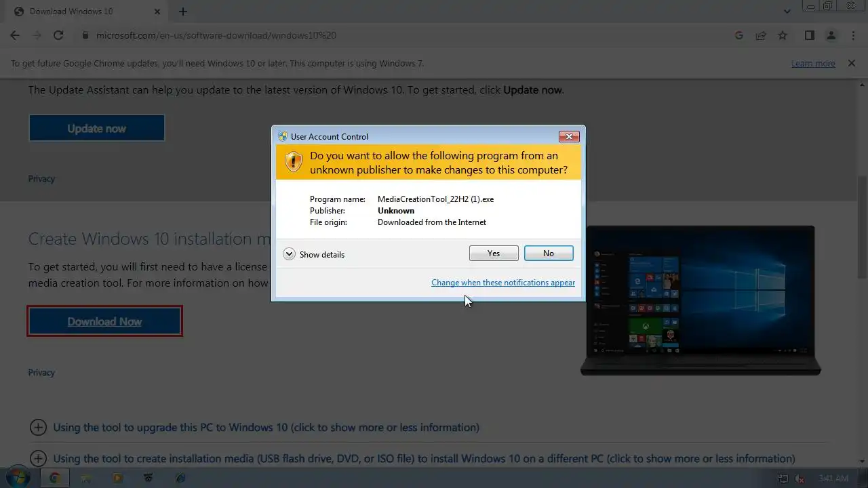Image resolution: width=868 pixels, height=488 pixels.
Task: Close the Download Windows 10 tab
Action: click(x=159, y=12)
